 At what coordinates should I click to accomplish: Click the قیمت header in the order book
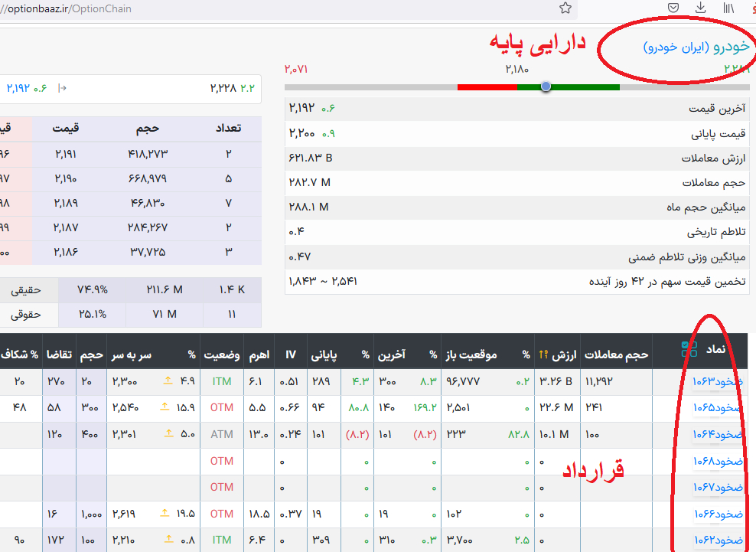click(x=66, y=128)
